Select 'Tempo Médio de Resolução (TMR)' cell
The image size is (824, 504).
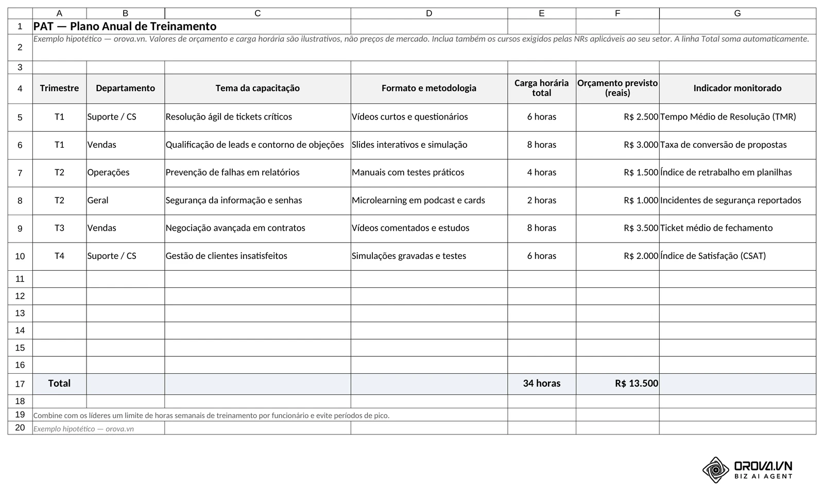click(x=737, y=117)
